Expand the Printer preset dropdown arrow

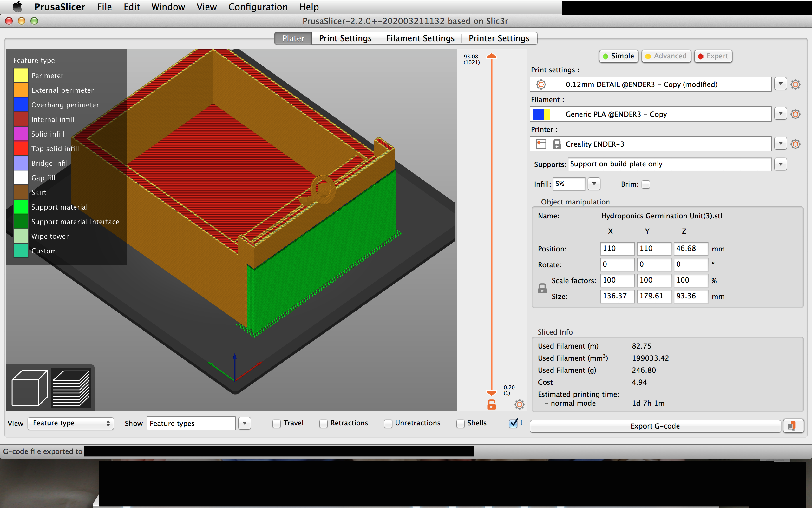point(781,144)
